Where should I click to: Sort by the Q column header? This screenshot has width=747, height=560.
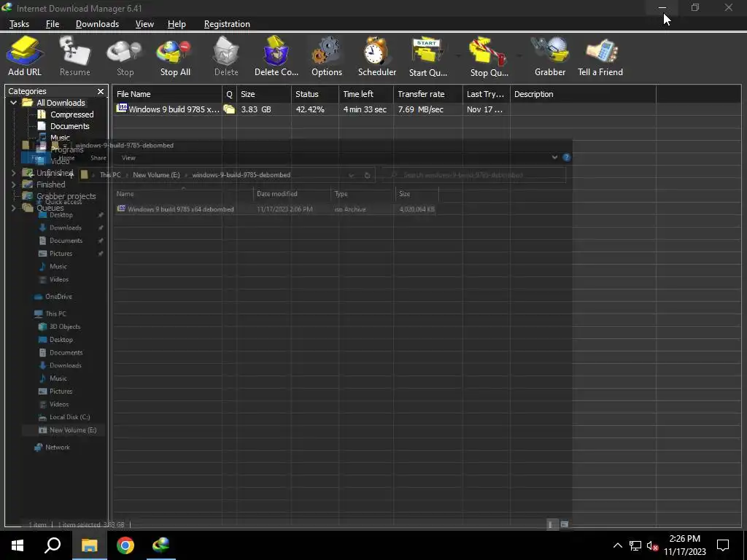tap(229, 94)
